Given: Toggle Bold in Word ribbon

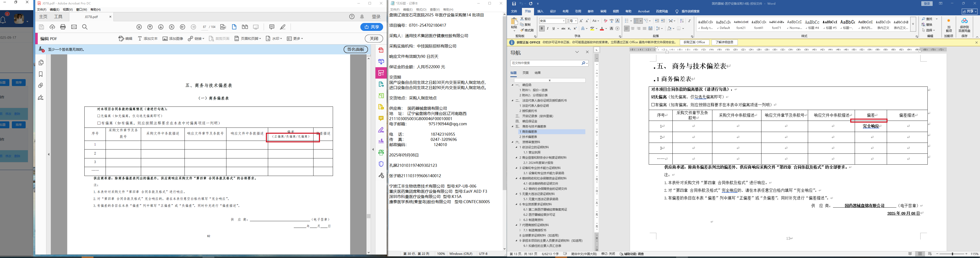Looking at the screenshot, I should [542, 29].
